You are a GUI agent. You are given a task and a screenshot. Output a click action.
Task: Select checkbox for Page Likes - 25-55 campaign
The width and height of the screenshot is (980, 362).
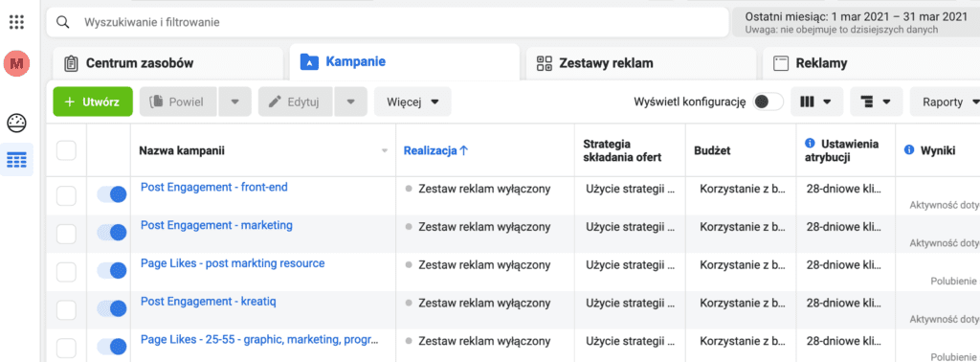[x=66, y=349]
